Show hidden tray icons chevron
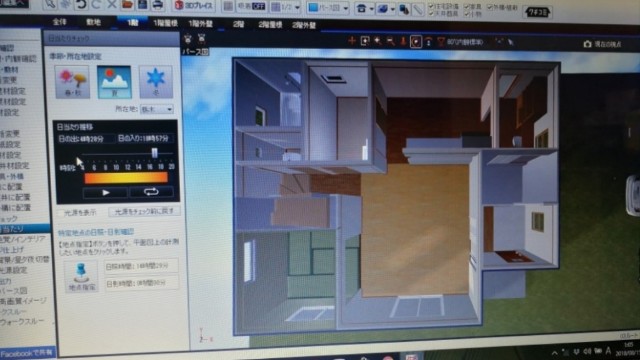Screen dimensions: 640x360 554,353
